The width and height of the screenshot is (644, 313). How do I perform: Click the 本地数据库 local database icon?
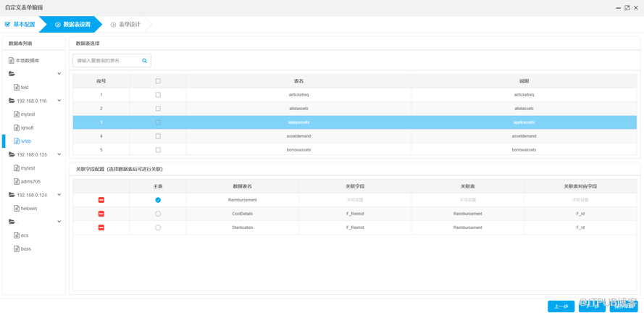click(x=12, y=61)
